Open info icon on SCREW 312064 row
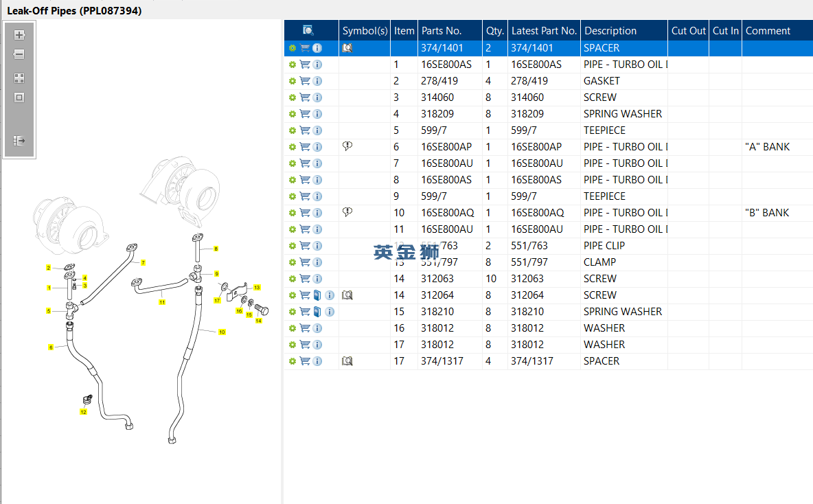This screenshot has width=813, height=504. coord(330,295)
